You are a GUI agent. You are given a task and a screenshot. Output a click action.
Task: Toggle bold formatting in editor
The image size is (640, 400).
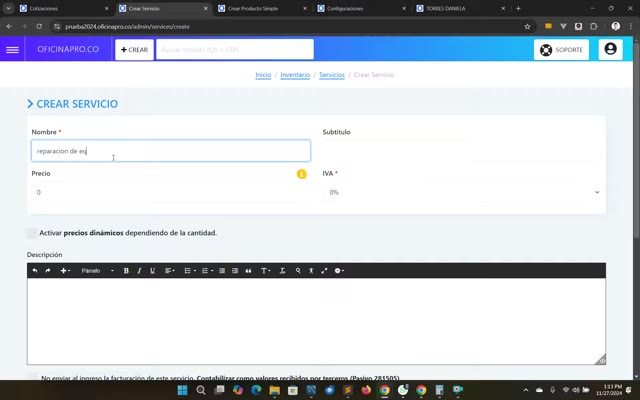126,271
